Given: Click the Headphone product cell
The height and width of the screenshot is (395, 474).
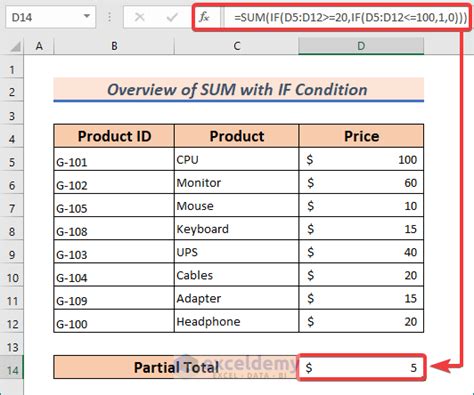Looking at the screenshot, I should tap(237, 321).
